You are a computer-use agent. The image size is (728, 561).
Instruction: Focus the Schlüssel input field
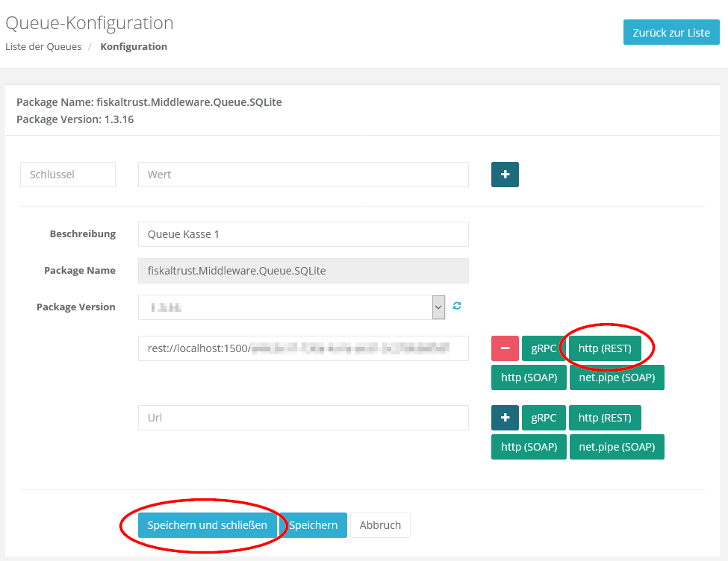68,175
